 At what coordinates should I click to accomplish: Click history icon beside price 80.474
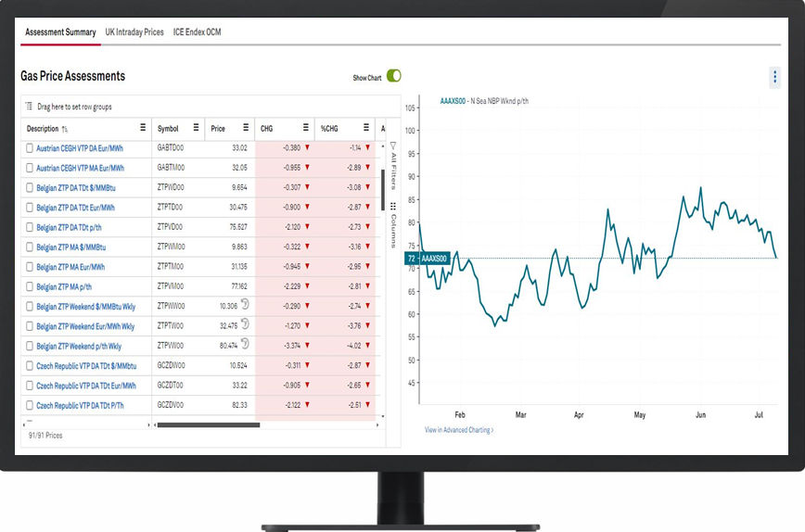pos(245,345)
